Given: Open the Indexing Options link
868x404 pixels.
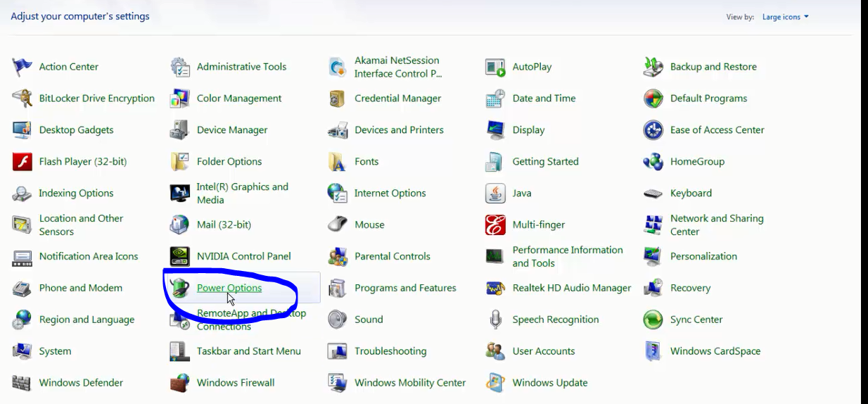Looking at the screenshot, I should point(76,193).
